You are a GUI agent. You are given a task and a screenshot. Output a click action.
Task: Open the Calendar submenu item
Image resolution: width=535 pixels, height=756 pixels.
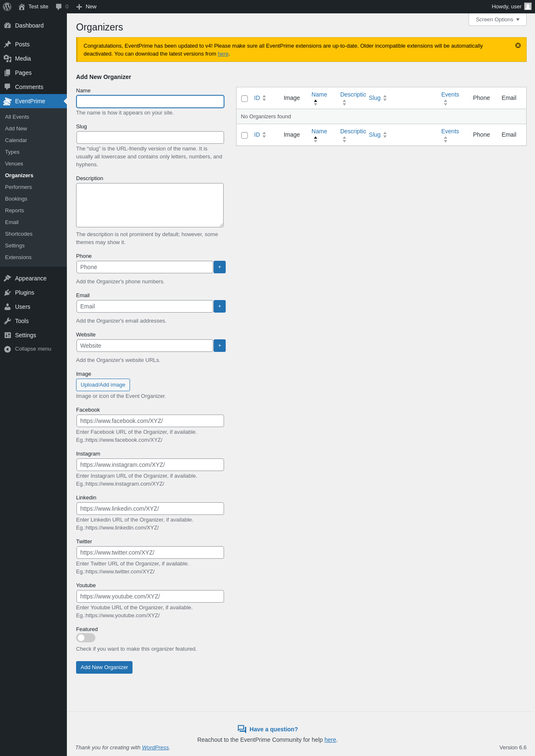pos(16,140)
